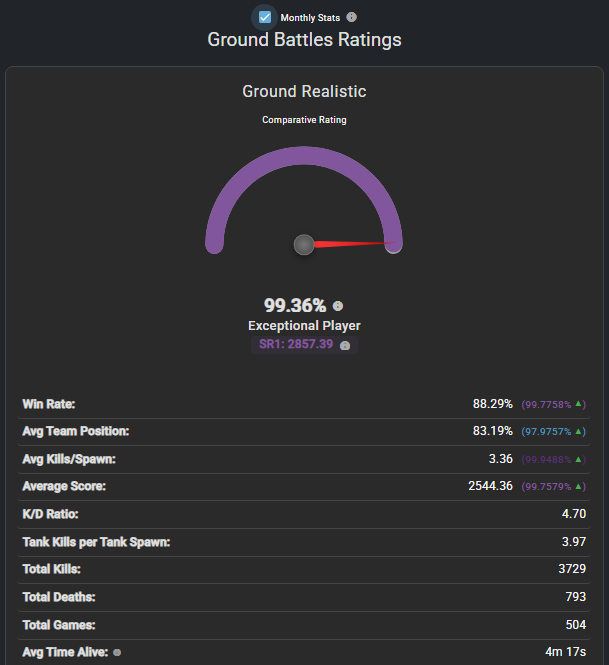609x665 pixels.
Task: Click the 97.9757% team position percentile
Action: tap(547, 431)
